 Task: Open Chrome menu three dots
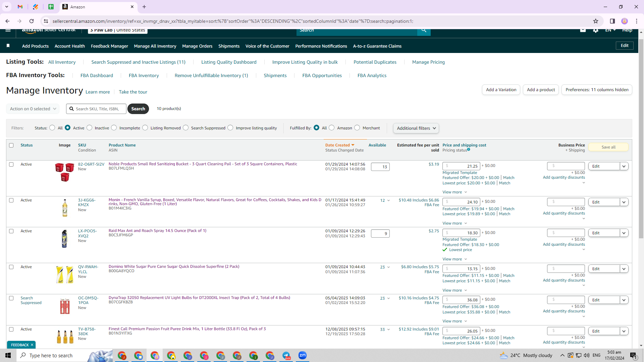(637, 21)
